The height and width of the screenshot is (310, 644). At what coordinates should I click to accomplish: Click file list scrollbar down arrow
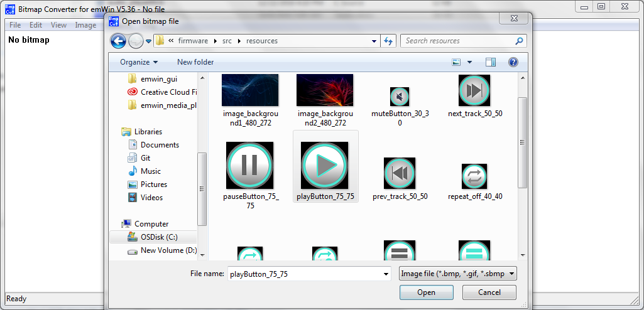pyautogui.click(x=523, y=255)
